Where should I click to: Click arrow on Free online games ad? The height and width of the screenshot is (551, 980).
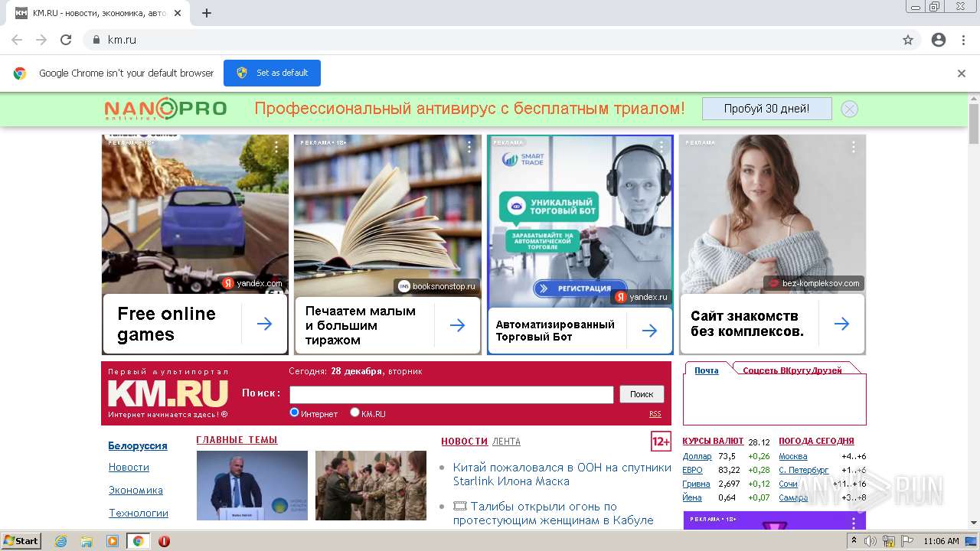pos(265,324)
